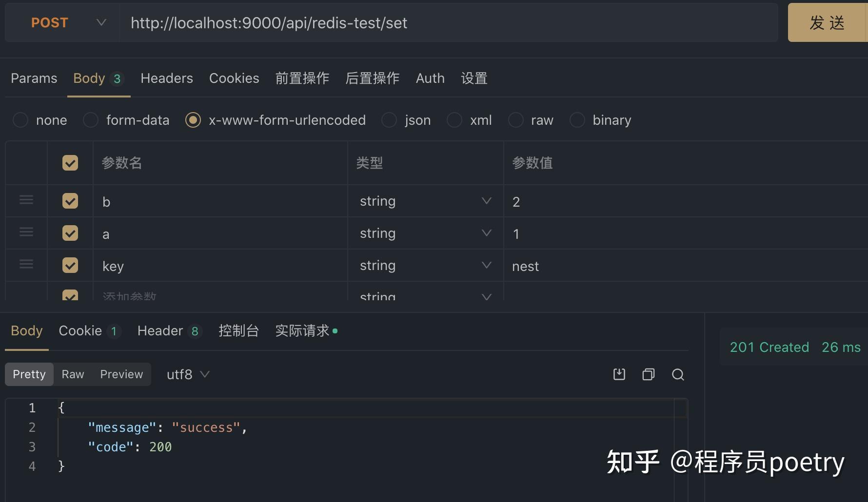Click the drag handle beside parameter key
The image size is (868, 502).
coord(26,265)
